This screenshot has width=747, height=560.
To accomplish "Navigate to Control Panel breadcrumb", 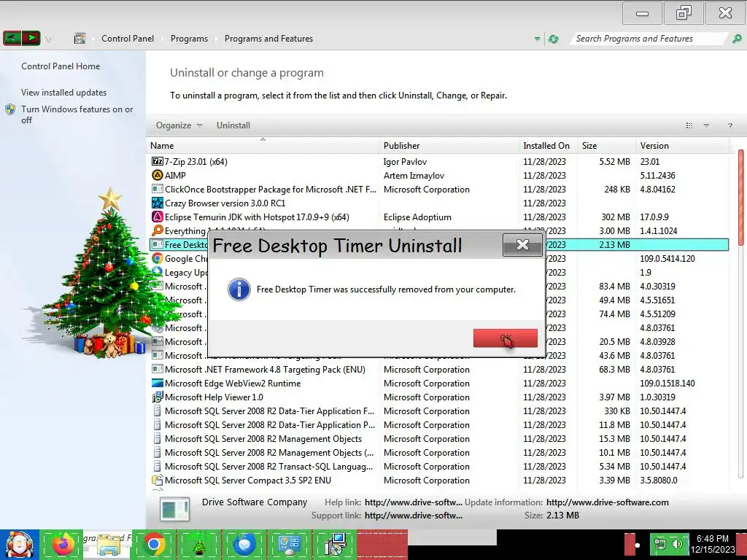I will tap(128, 39).
